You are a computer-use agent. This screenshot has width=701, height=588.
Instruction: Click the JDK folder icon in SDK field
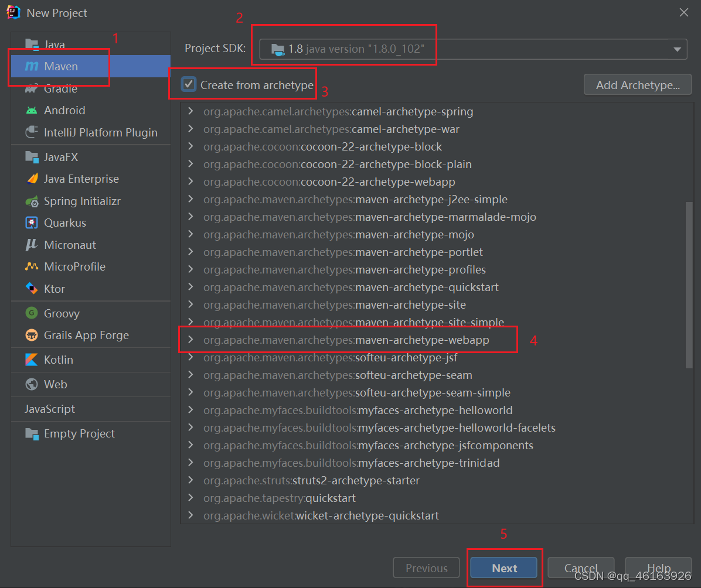point(278,49)
